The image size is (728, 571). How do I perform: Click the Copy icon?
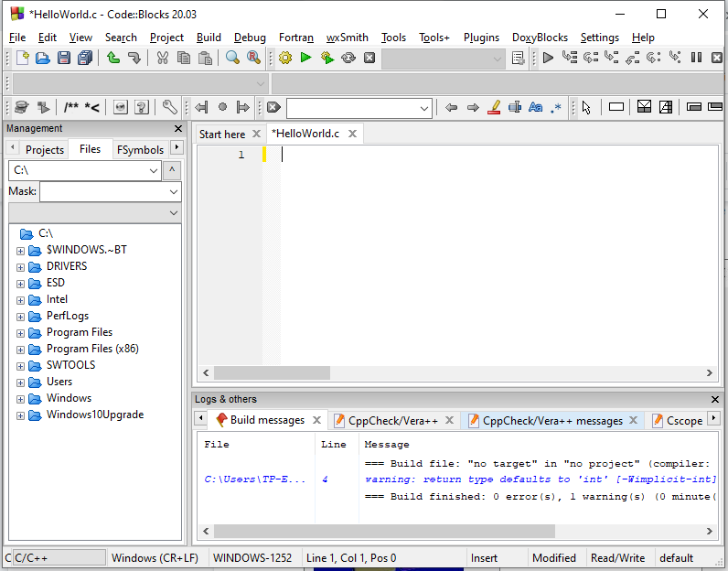coord(184,58)
